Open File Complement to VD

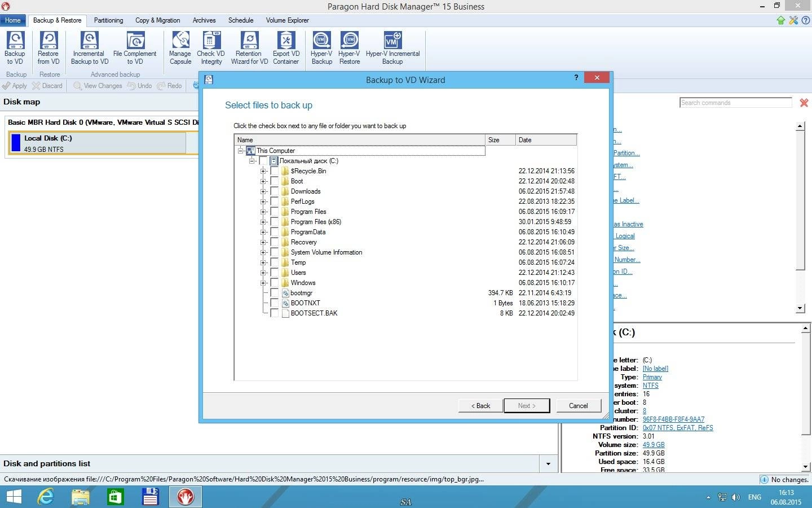pos(135,48)
